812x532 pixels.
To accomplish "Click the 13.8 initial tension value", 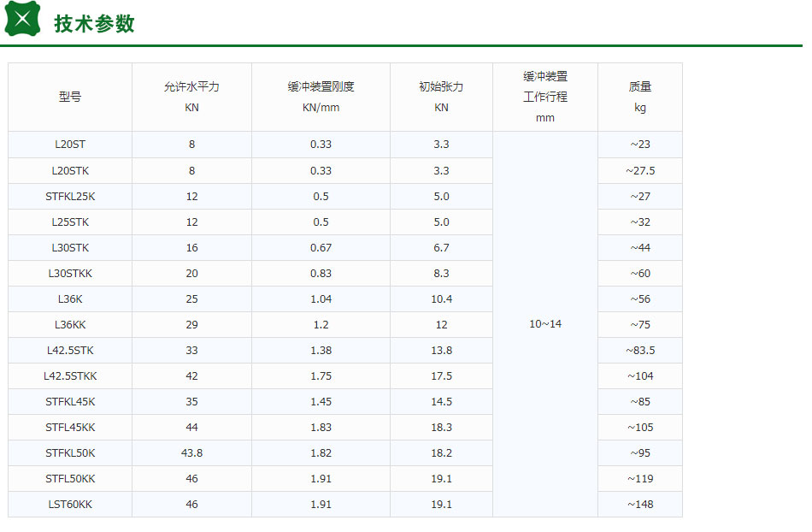I will click(x=441, y=351).
